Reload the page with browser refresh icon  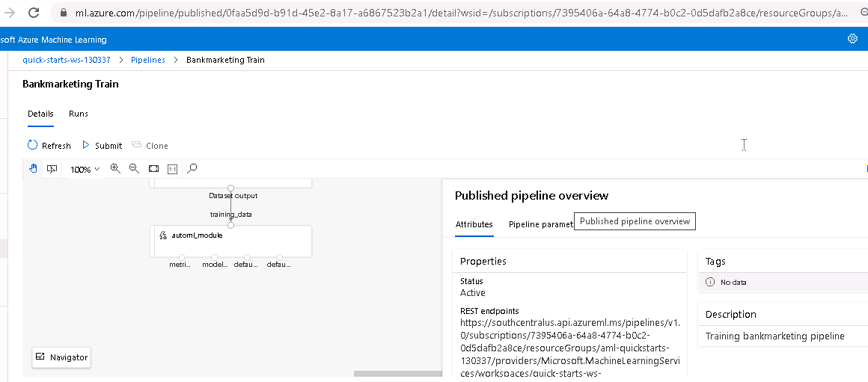coord(34,12)
